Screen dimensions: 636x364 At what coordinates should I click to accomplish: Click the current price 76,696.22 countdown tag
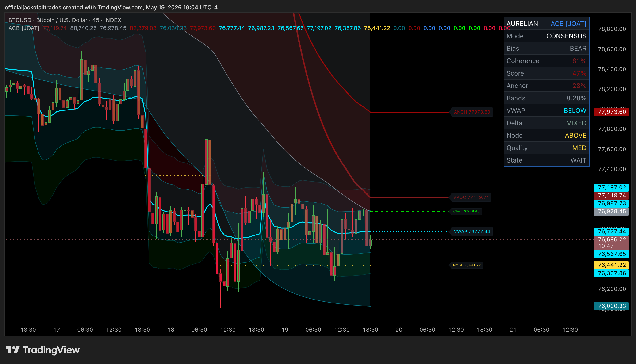click(x=612, y=243)
